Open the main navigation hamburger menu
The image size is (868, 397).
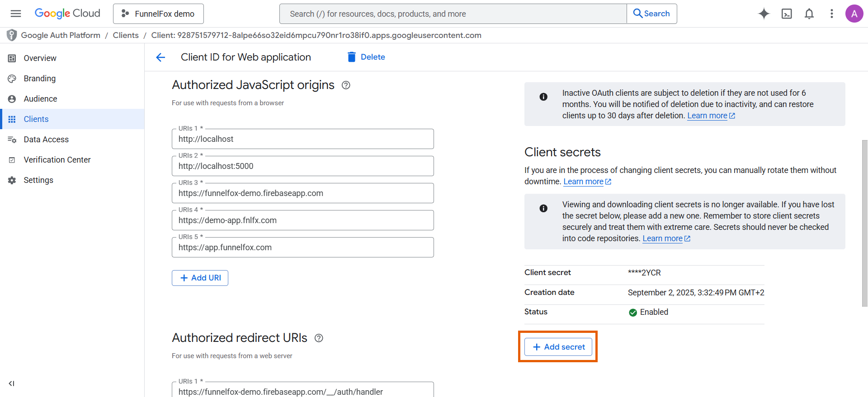(x=16, y=14)
